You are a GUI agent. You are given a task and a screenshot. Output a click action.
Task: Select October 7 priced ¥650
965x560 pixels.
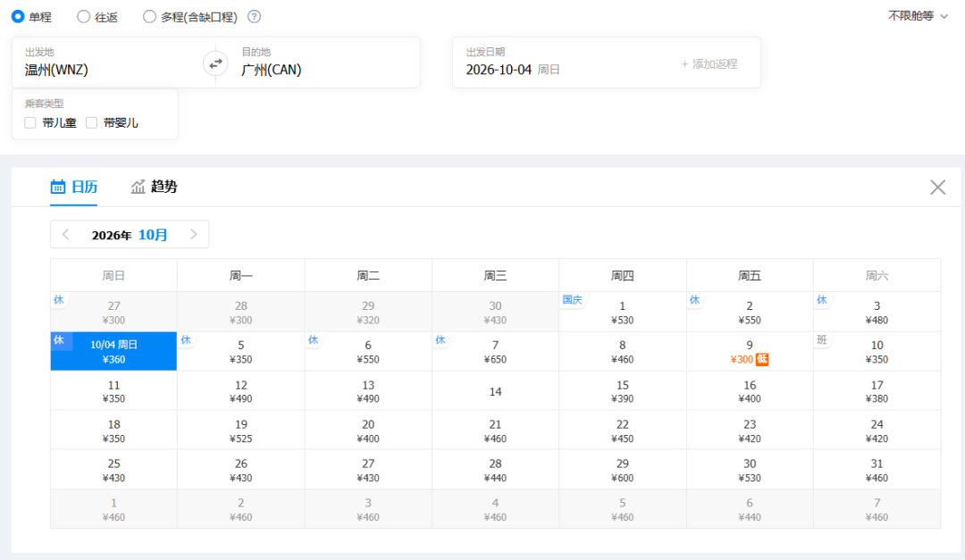pyautogui.click(x=495, y=351)
